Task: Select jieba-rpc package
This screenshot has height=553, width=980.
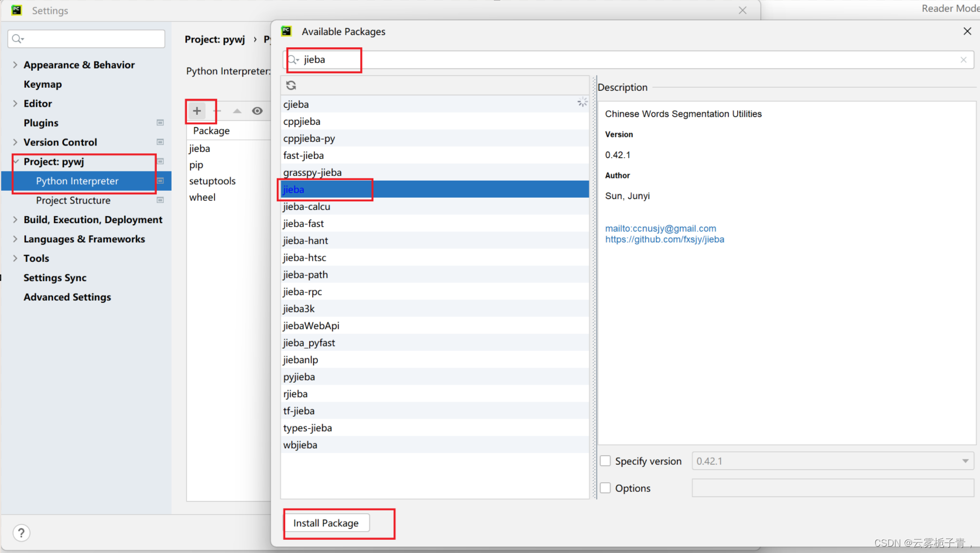Action: 434,291
